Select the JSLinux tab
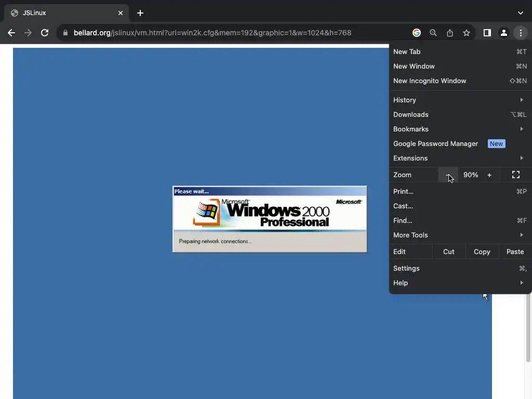532x399 pixels. pyautogui.click(x=66, y=13)
